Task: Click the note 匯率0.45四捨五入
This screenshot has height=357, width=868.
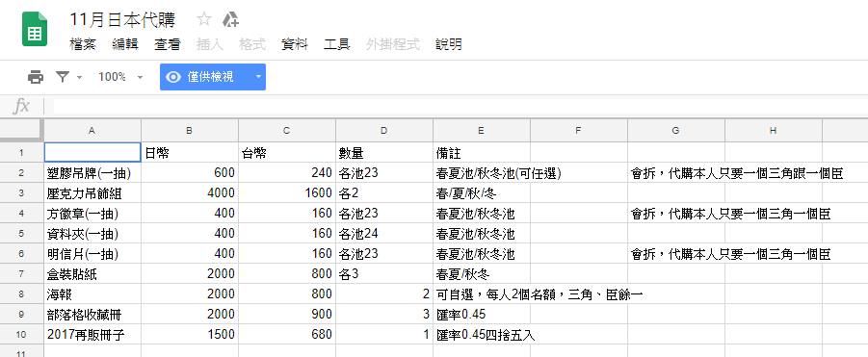Action: point(486,334)
